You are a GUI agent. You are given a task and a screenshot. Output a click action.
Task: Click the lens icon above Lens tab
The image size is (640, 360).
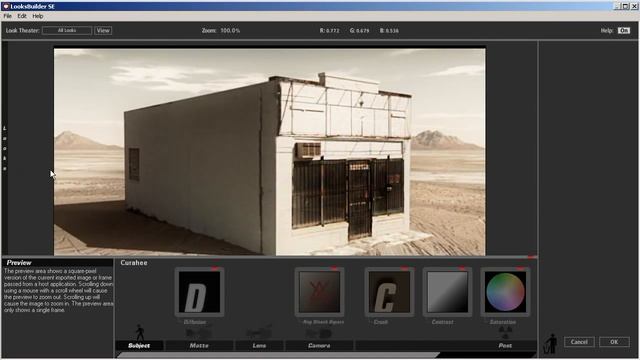[259, 332]
